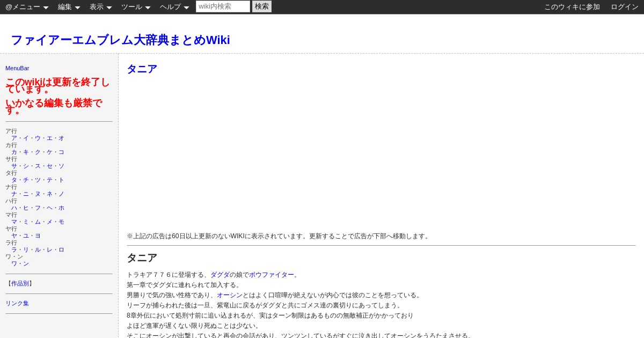644x338 pixels.
Task: Open the 表示 dropdown menu
Action: point(100,7)
